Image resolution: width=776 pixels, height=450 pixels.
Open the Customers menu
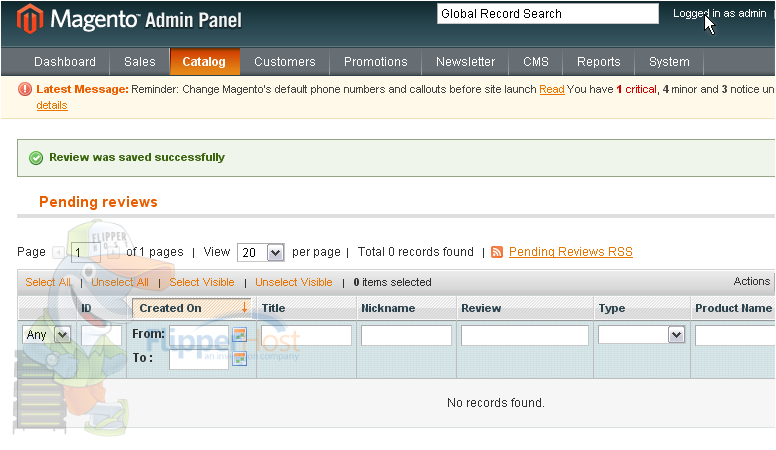[x=285, y=62]
